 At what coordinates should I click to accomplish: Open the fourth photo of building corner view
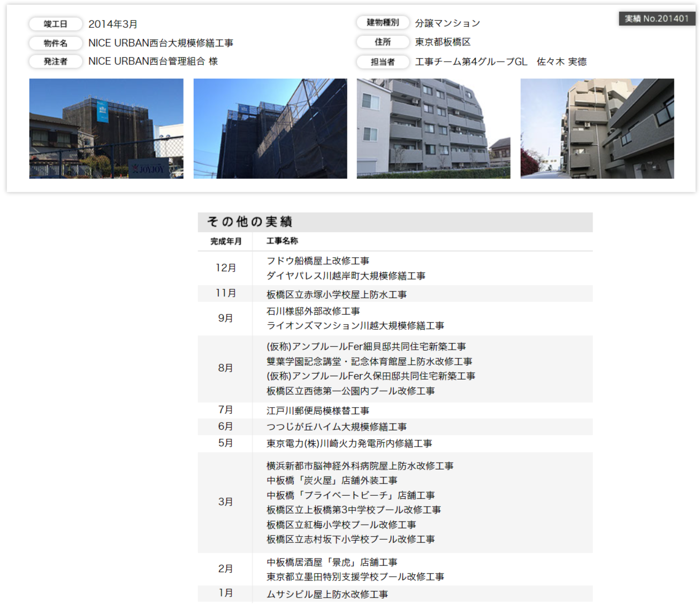coord(597,128)
